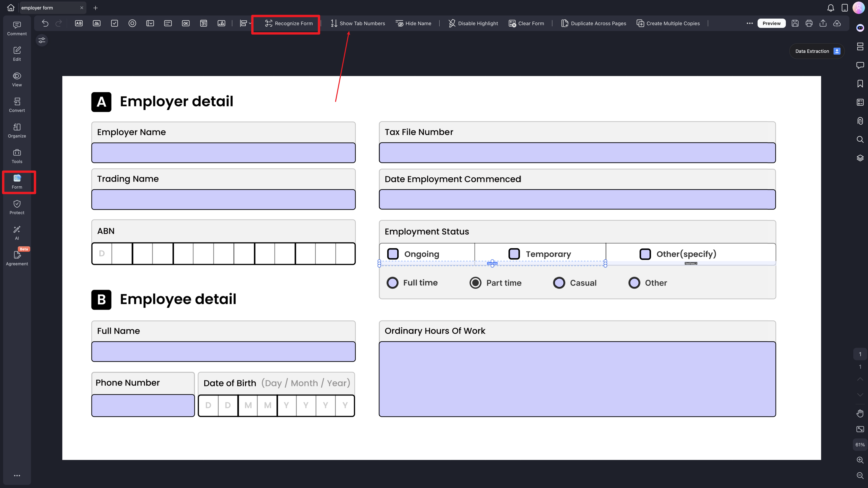Select the Part time radio button
The image size is (868, 488).
pos(476,283)
